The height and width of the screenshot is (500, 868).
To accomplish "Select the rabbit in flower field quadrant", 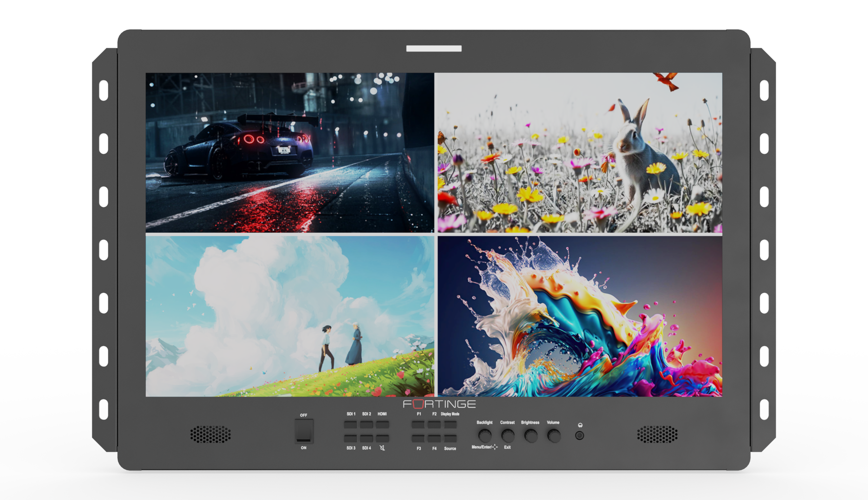I will [580, 152].
